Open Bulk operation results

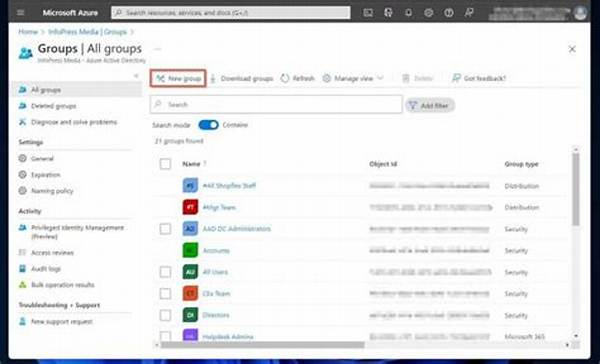[56, 285]
